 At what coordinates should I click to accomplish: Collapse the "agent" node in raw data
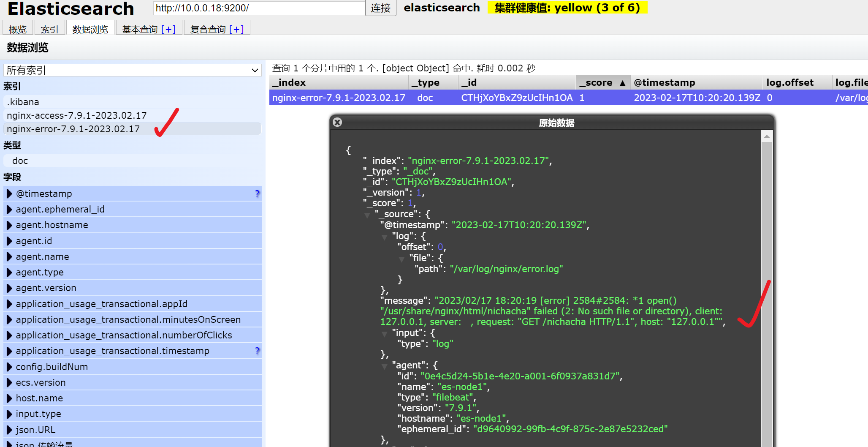pyautogui.click(x=385, y=366)
